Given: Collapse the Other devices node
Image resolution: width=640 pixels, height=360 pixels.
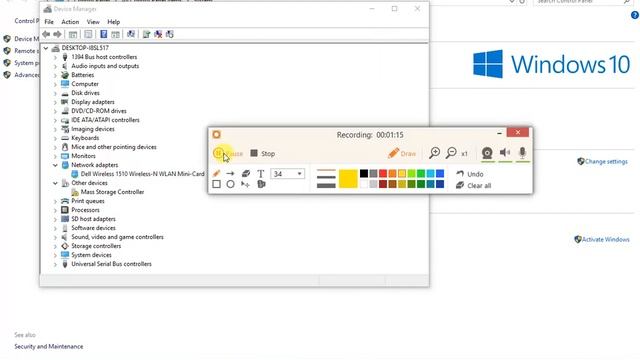Looking at the screenshot, I should coord(55,183).
